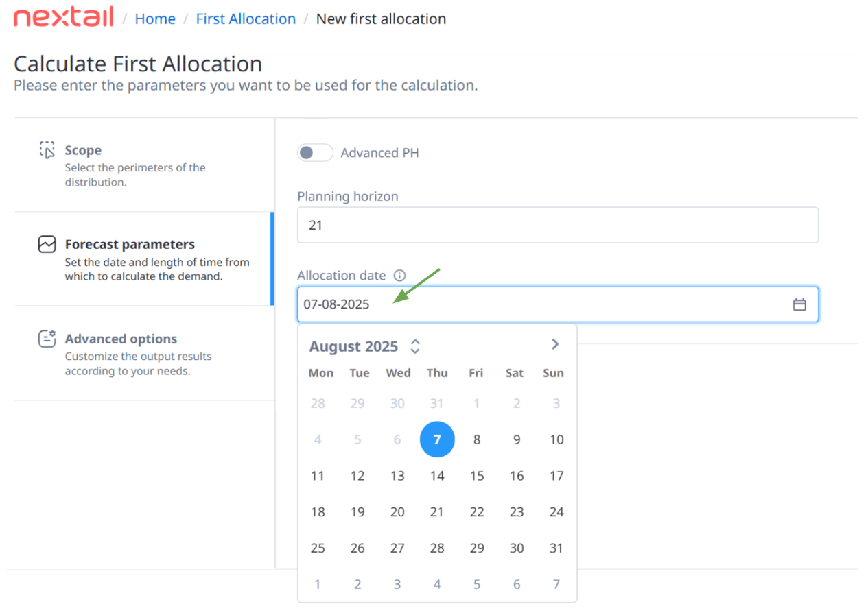Click the Advanced PH label text
Viewport: 868px width, 615px height.
(x=379, y=153)
